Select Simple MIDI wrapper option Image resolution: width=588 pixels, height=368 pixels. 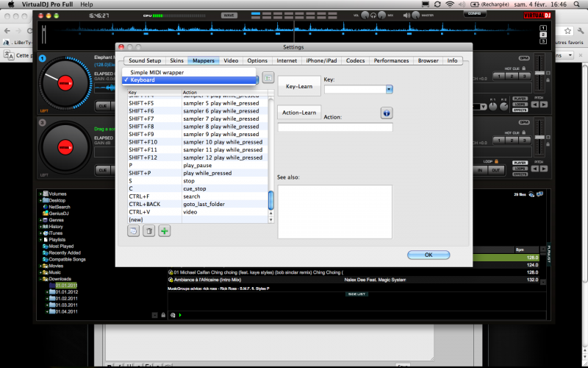coord(157,72)
